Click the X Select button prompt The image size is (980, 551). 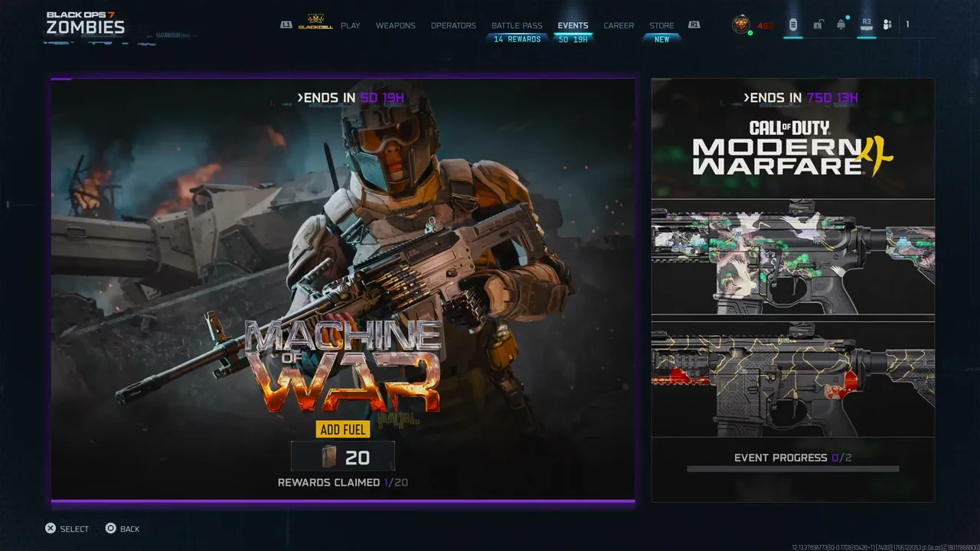coord(67,529)
